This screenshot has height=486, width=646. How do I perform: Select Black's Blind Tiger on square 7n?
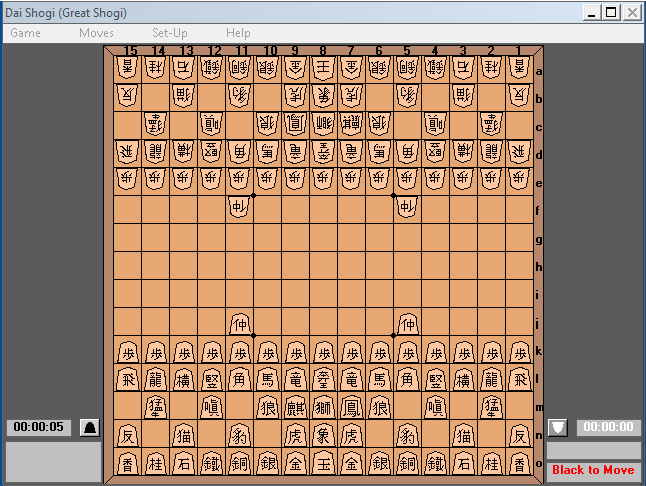coord(351,436)
